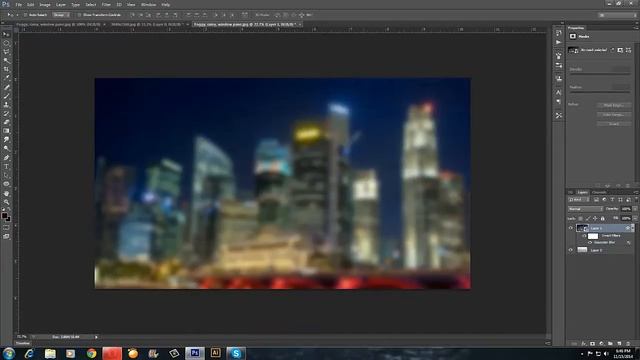The width and height of the screenshot is (640, 360).
Task: Toggle lock all padlock icon
Action: click(602, 219)
